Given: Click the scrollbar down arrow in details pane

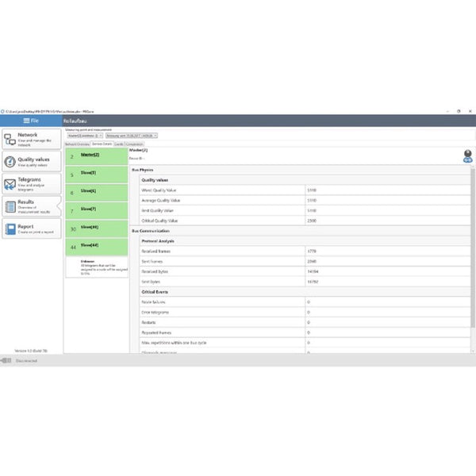Looking at the screenshot, I should [x=473, y=351].
